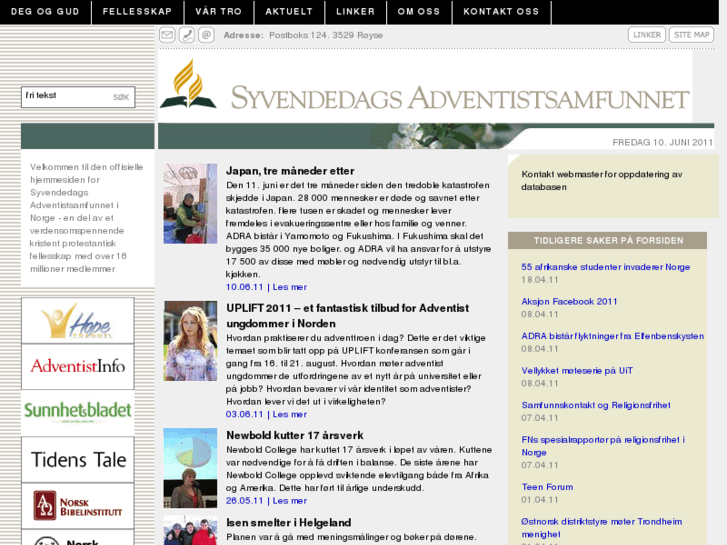
Task: Open headline Japan, tre måneder etter
Action: pos(290,171)
